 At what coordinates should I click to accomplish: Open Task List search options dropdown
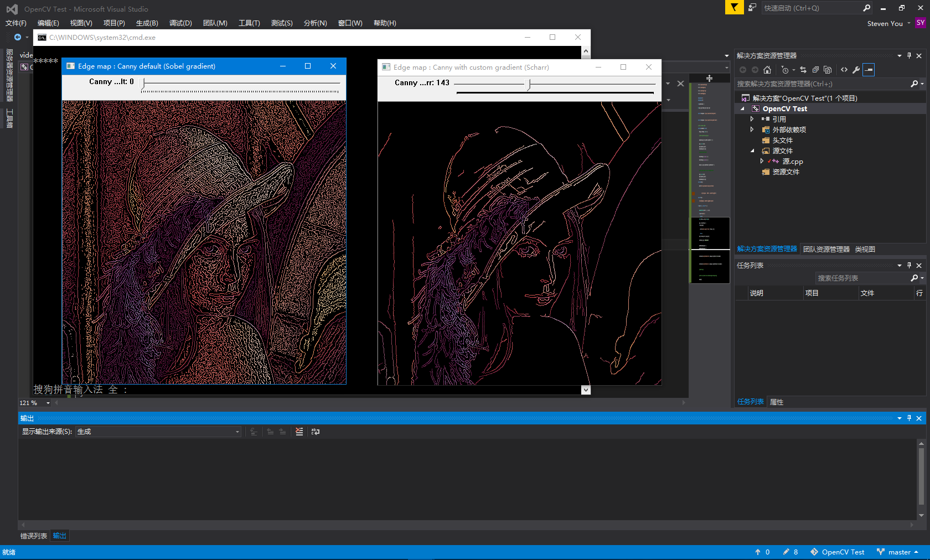pos(922,278)
